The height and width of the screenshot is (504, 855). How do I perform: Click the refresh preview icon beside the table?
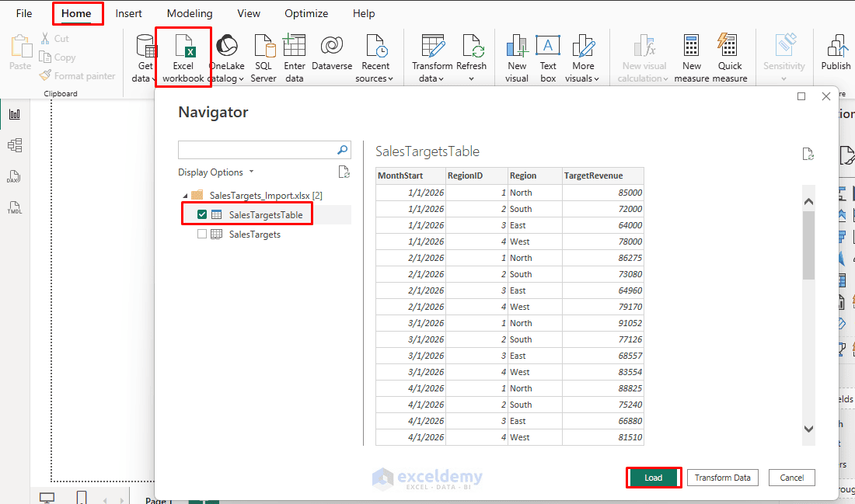808,155
